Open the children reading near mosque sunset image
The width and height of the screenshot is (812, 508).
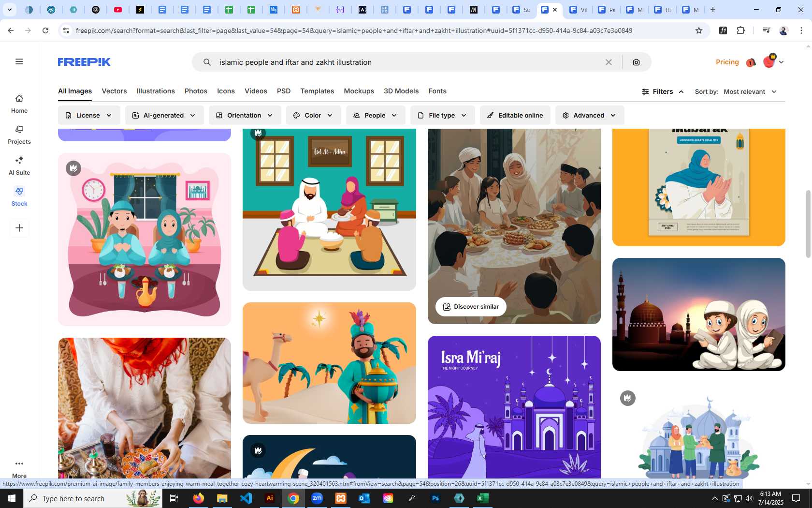(x=699, y=314)
